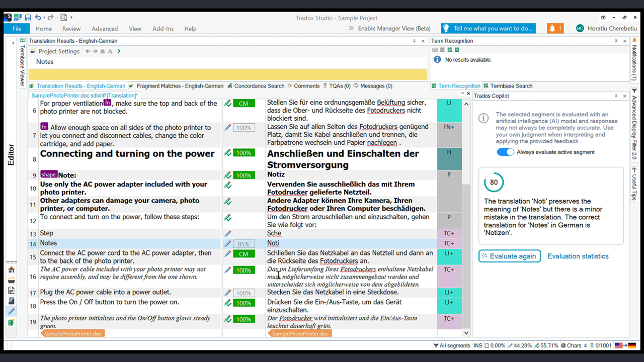Image resolution: width=644 pixels, height=362 pixels.
Task: Click the All segments filter in status bar
Action: point(452,345)
